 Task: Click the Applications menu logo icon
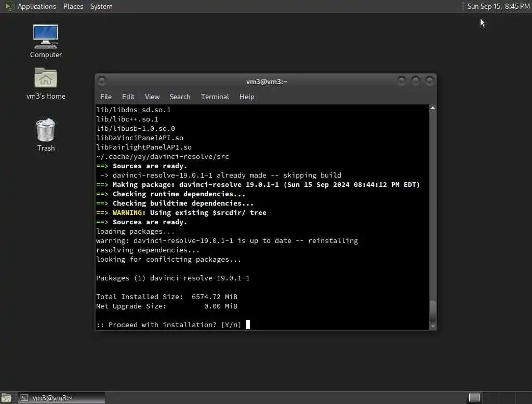9,6
